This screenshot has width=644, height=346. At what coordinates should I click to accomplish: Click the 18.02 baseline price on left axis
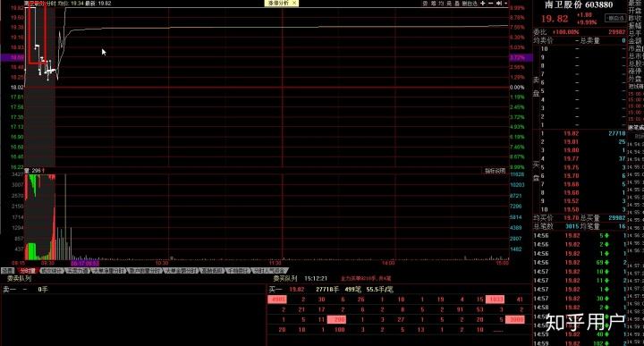[x=17, y=88]
